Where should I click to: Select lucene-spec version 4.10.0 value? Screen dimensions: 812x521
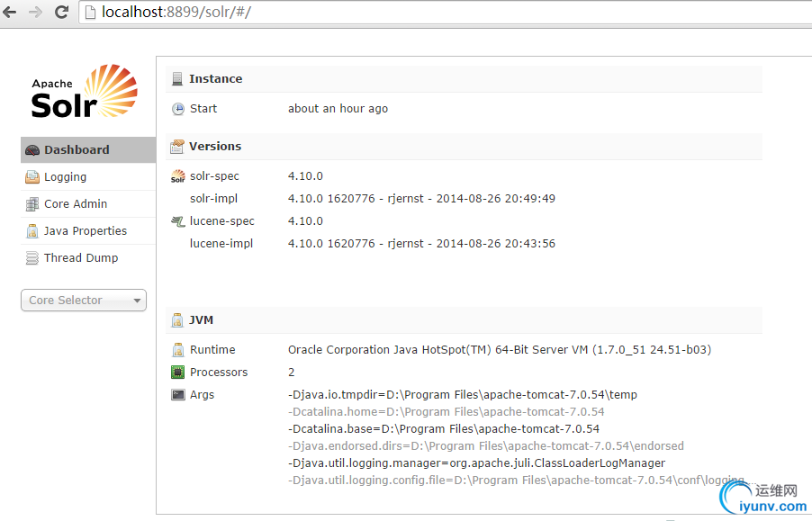click(x=305, y=221)
